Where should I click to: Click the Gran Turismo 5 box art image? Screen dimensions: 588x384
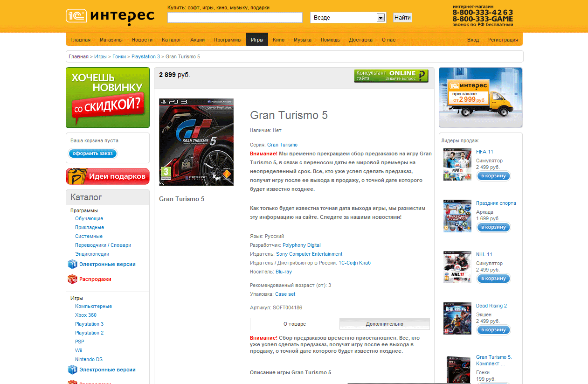(x=196, y=142)
